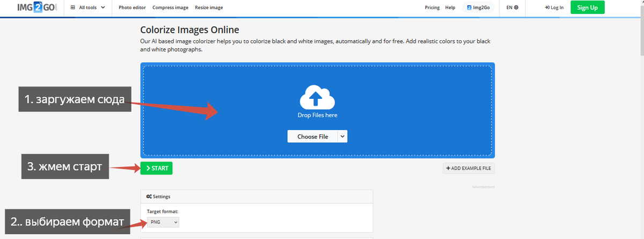Open the Help page
Image resolution: width=644 pixels, height=239 pixels.
coord(450,8)
